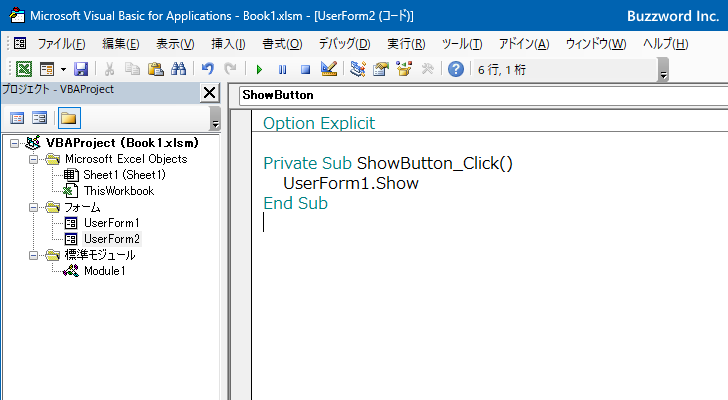Toggle Design Mode icon
The image size is (728, 400).
pos(329,69)
